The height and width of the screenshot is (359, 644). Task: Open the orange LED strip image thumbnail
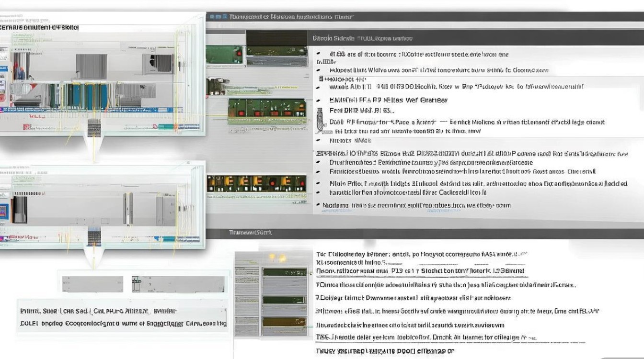click(256, 184)
